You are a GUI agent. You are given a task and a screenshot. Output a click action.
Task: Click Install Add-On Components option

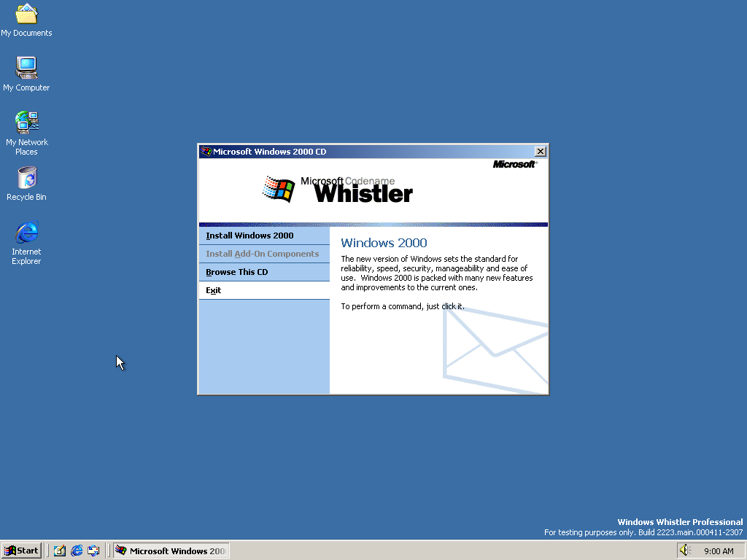264,254
